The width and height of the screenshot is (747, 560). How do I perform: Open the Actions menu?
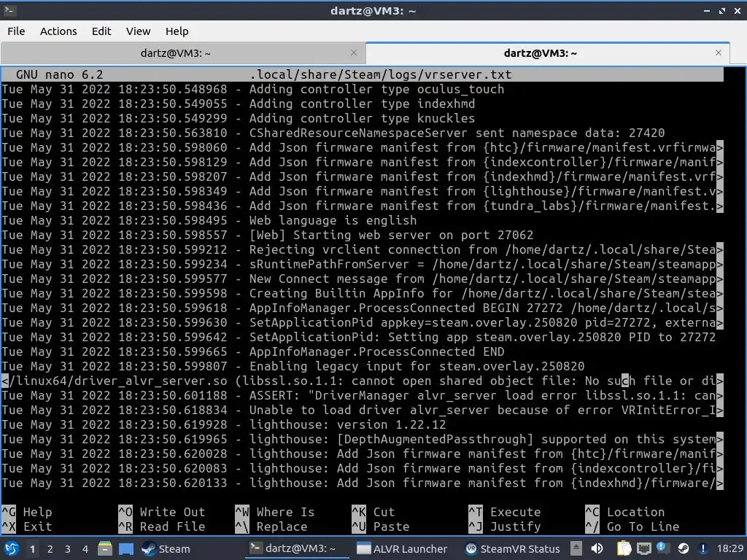coord(58,31)
